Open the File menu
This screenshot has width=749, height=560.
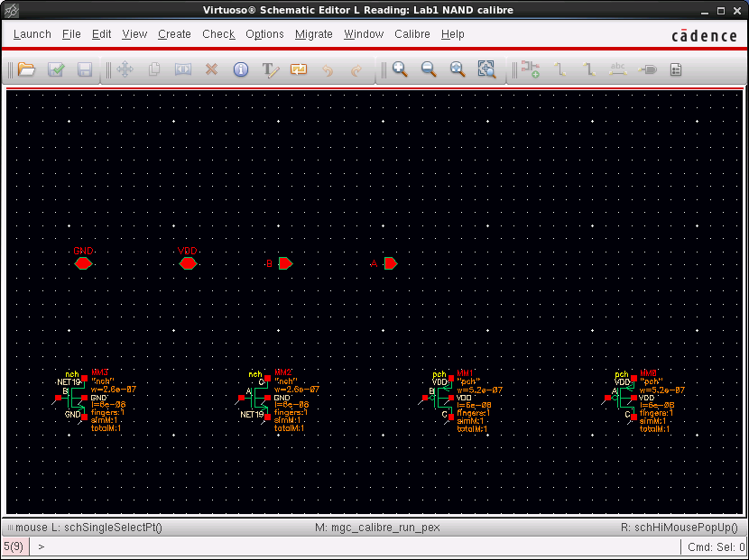pos(71,34)
